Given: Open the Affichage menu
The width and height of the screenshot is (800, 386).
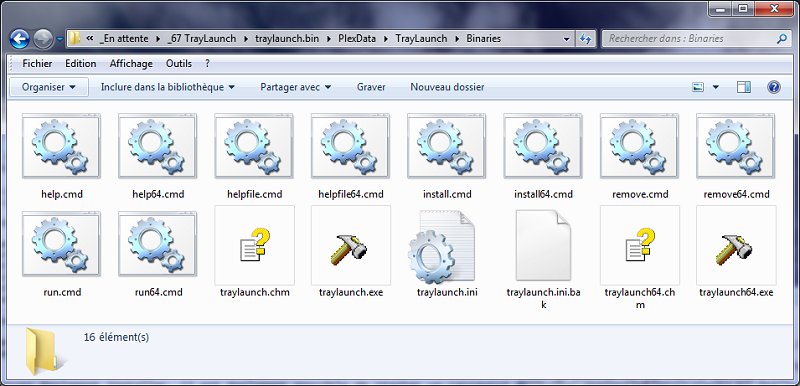Looking at the screenshot, I should click(131, 64).
